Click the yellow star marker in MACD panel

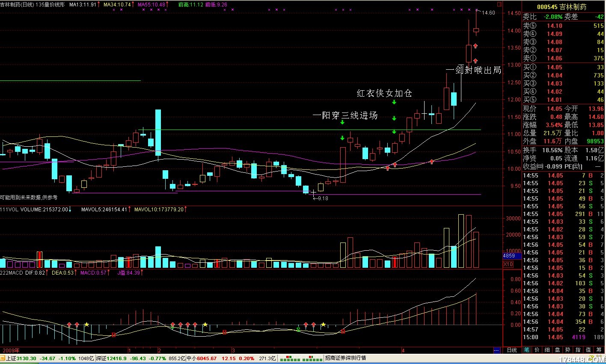pos(87,325)
